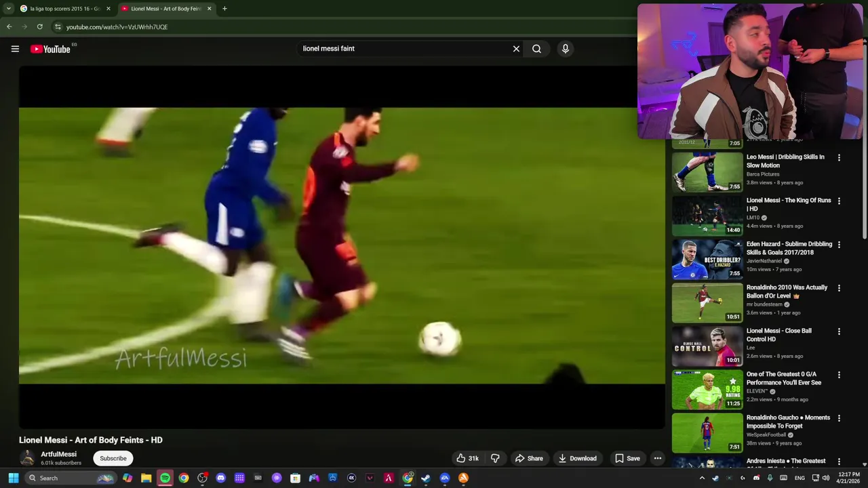Subscribe to the ArtfulMessi channel

[113, 458]
